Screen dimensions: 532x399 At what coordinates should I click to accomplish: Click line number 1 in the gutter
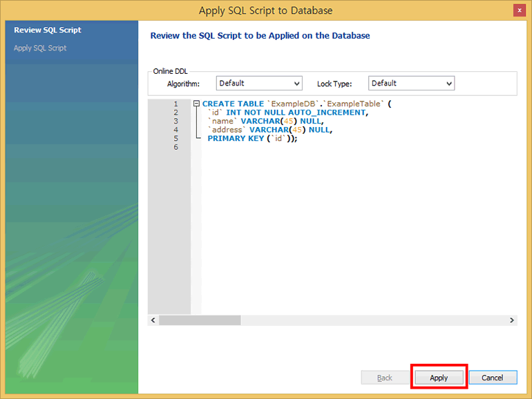pos(175,104)
